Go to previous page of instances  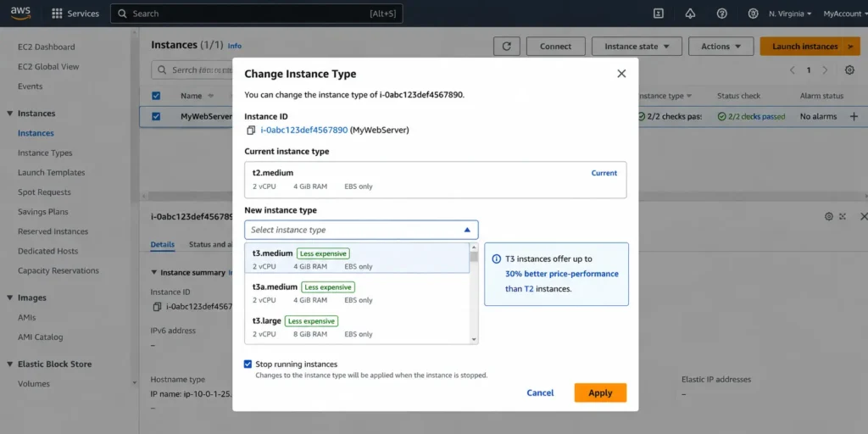pyautogui.click(x=793, y=70)
